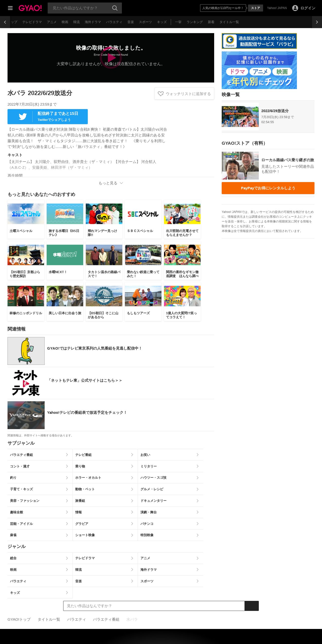This screenshot has height=644, width=322.
Task: Add to watchlist with heart button
Action: point(184,94)
